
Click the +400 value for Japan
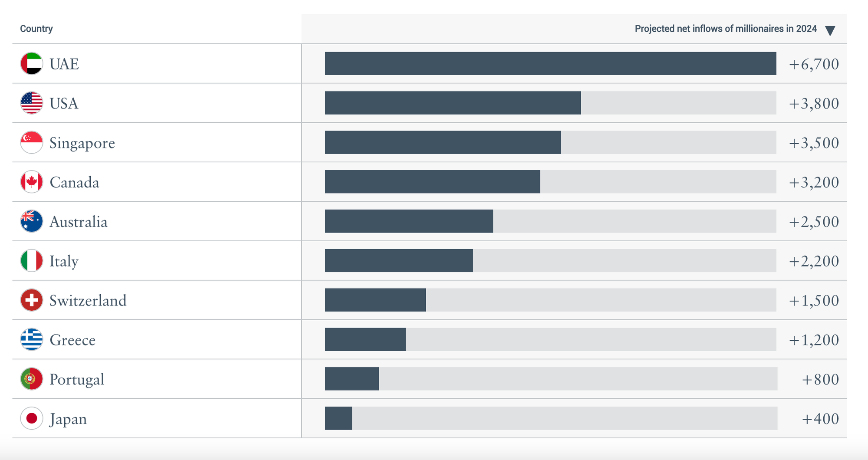coord(820,419)
